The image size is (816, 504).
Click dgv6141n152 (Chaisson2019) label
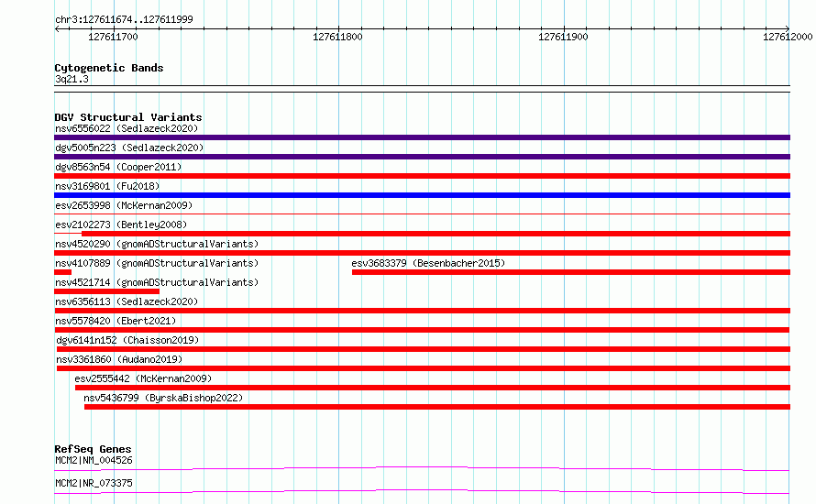(127, 340)
